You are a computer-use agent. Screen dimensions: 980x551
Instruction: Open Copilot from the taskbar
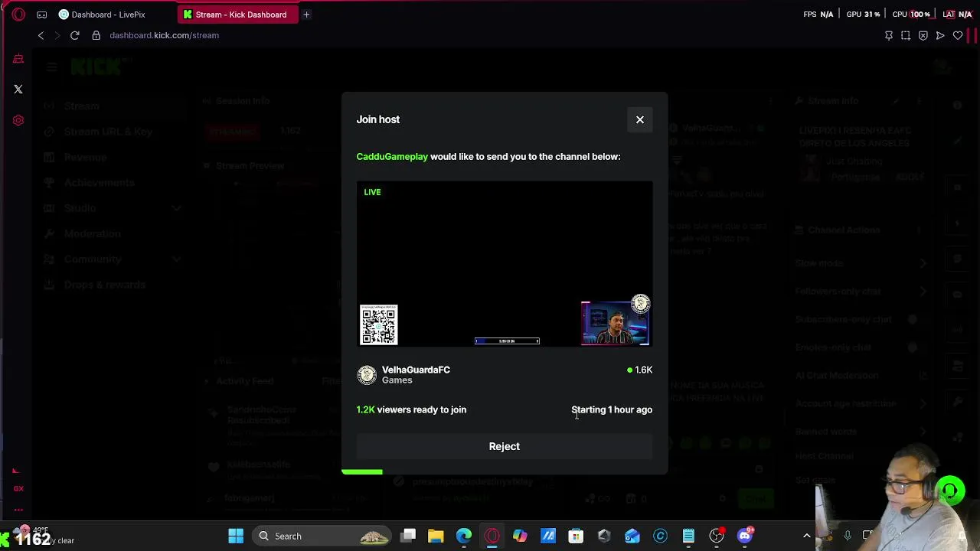click(520, 536)
